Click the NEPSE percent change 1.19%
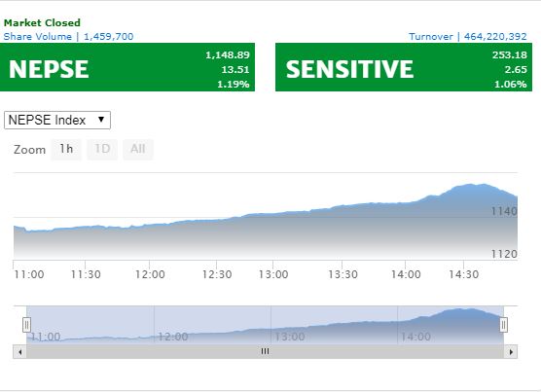The width and height of the screenshot is (541, 392). coord(234,84)
